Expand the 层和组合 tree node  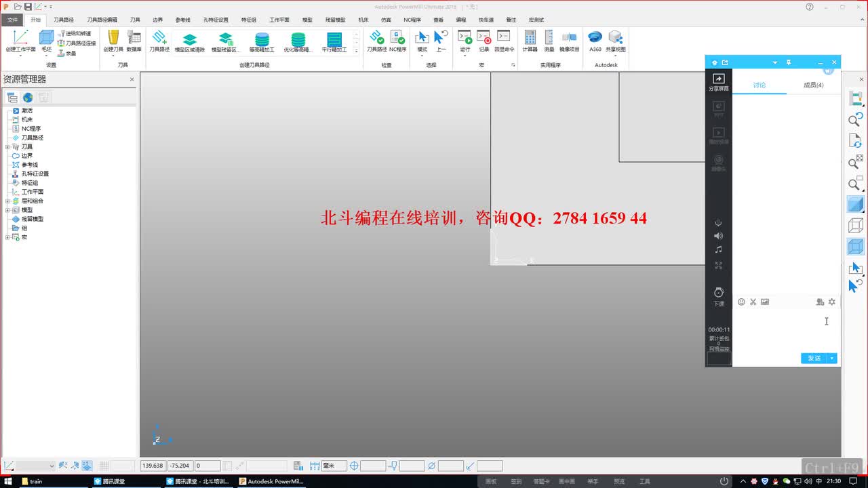[x=7, y=201]
